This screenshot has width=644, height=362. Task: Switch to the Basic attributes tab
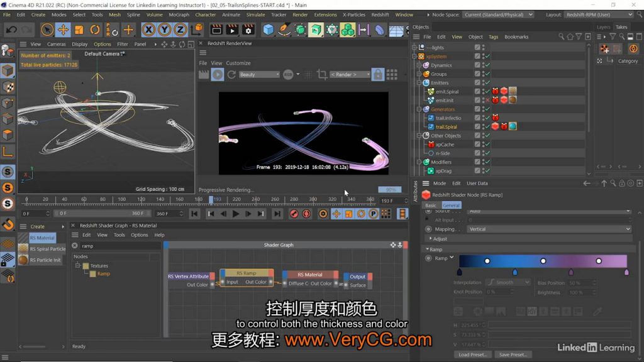pos(430,206)
